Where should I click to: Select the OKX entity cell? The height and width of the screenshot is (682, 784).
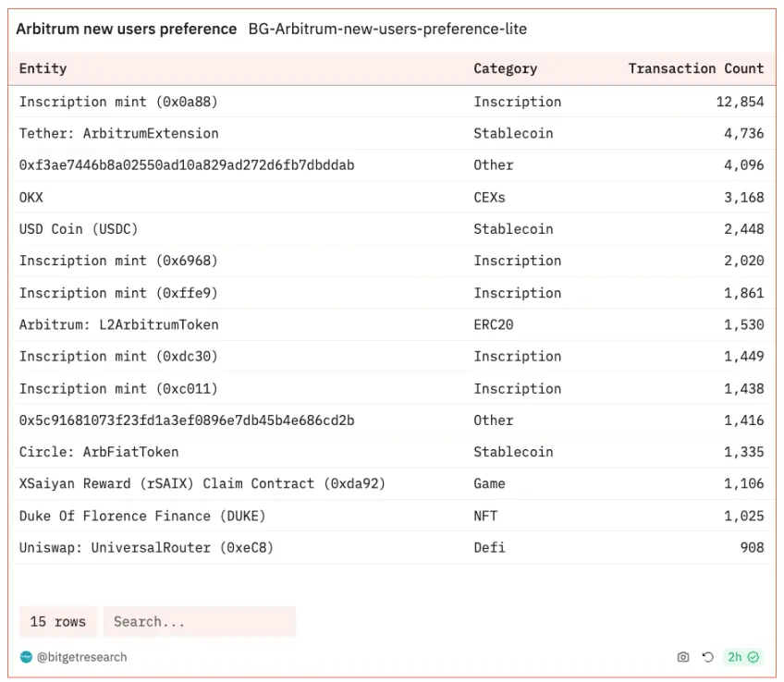[x=31, y=197]
